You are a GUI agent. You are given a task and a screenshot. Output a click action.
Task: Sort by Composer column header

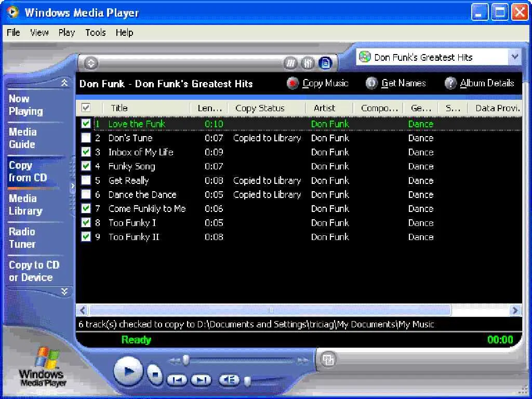pyautogui.click(x=378, y=108)
